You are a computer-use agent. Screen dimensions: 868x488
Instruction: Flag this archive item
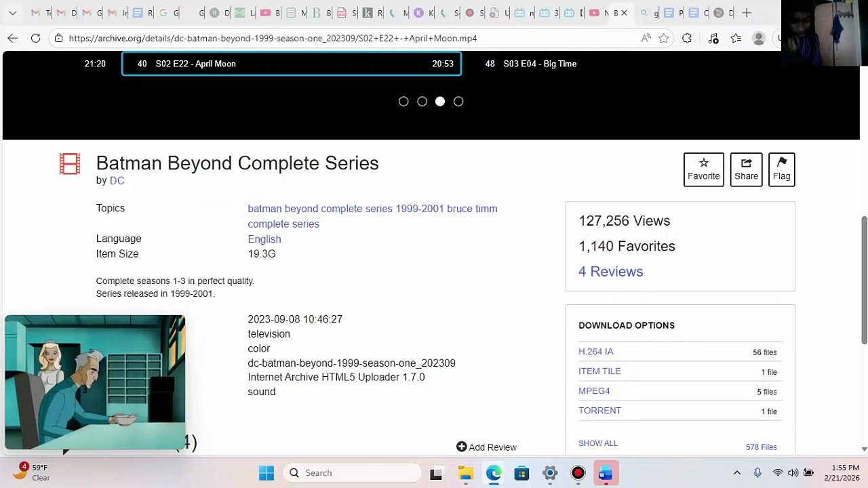click(x=781, y=169)
